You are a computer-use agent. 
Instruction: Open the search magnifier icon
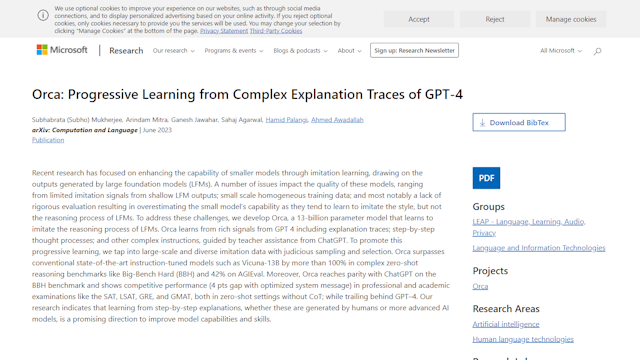(x=598, y=51)
